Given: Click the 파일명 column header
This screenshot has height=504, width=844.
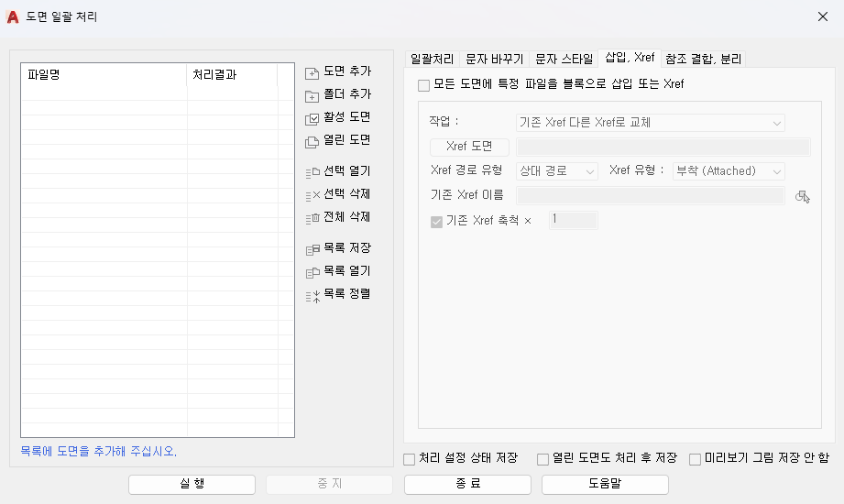Looking at the screenshot, I should click(104, 75).
